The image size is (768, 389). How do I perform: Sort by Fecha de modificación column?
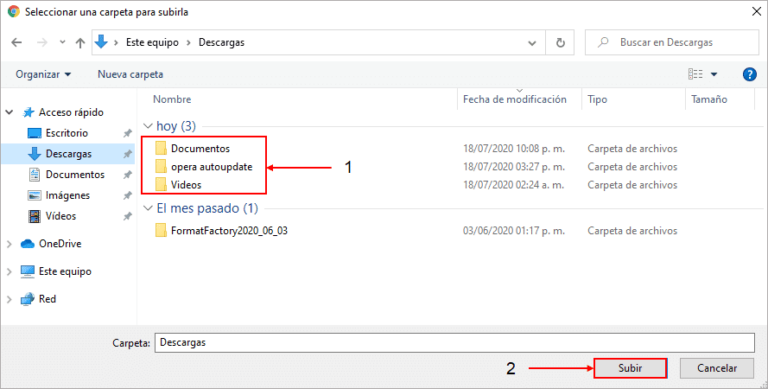point(515,99)
